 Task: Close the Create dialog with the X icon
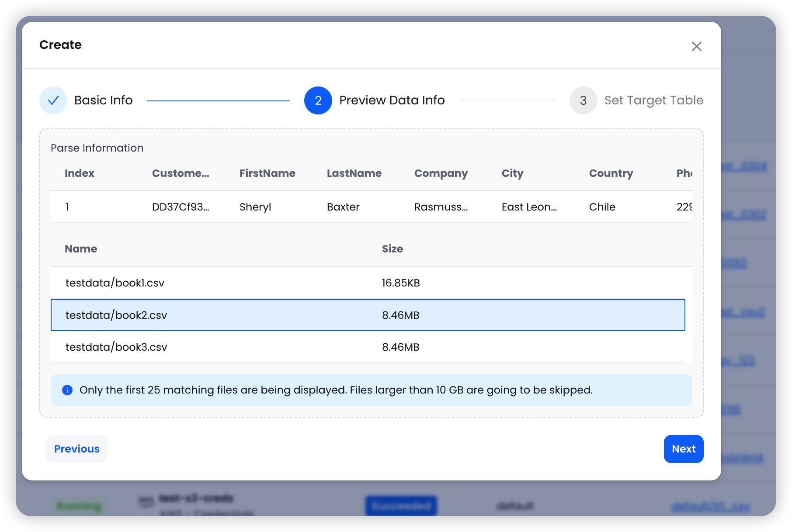point(696,46)
